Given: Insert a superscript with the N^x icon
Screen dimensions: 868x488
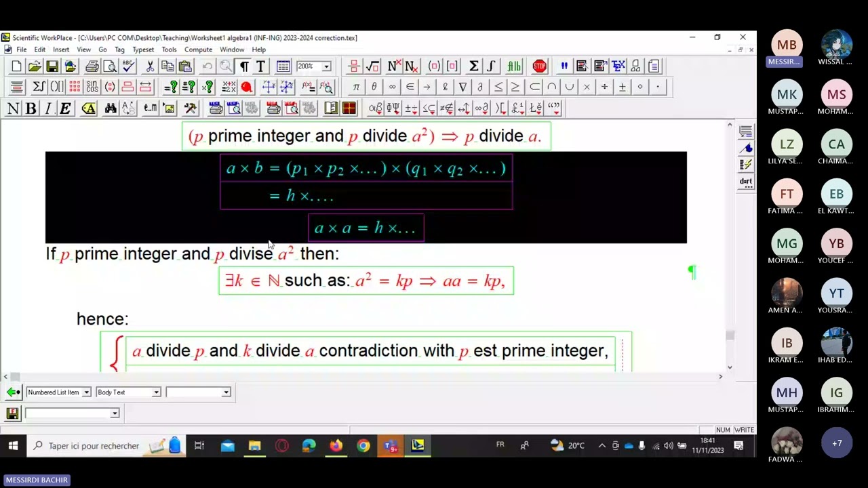Looking at the screenshot, I should tap(393, 66).
